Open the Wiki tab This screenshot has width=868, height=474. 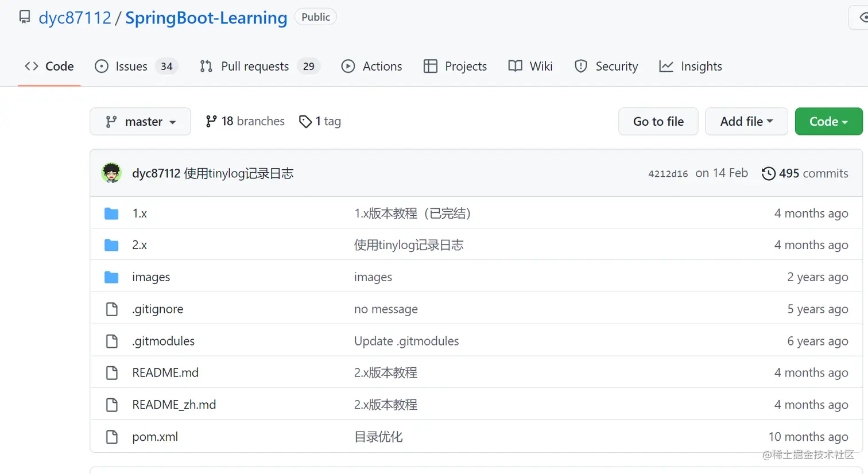pyautogui.click(x=531, y=67)
